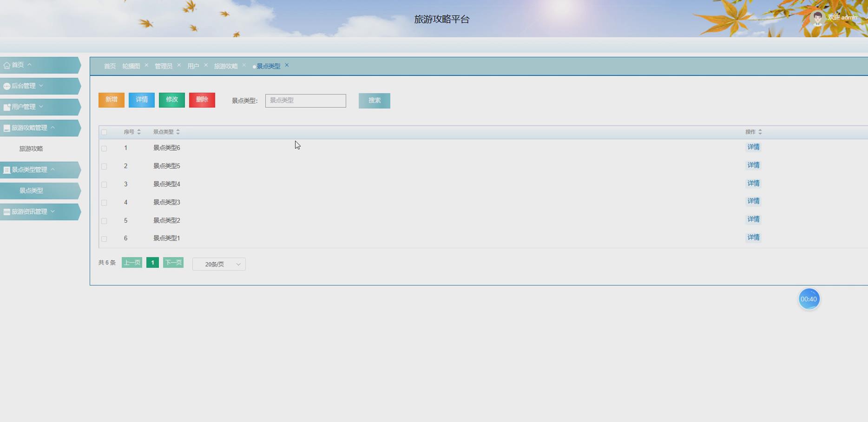868x422 pixels.
Task: Click the 景点类型管理 sidebar icon
Action: pos(7,170)
